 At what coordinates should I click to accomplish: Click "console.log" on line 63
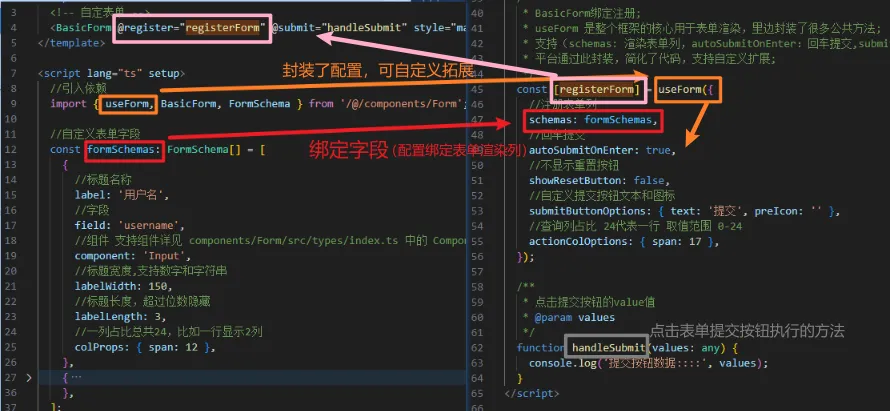click(x=560, y=363)
